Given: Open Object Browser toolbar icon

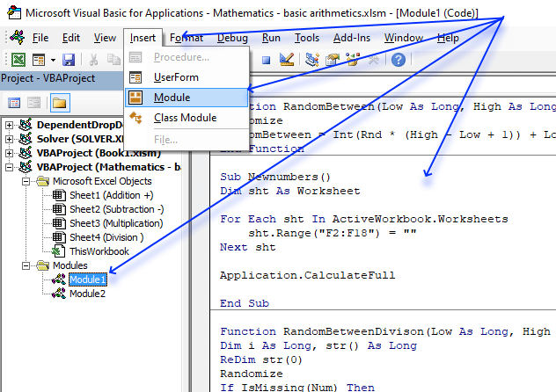Looking at the screenshot, I should [x=353, y=59].
